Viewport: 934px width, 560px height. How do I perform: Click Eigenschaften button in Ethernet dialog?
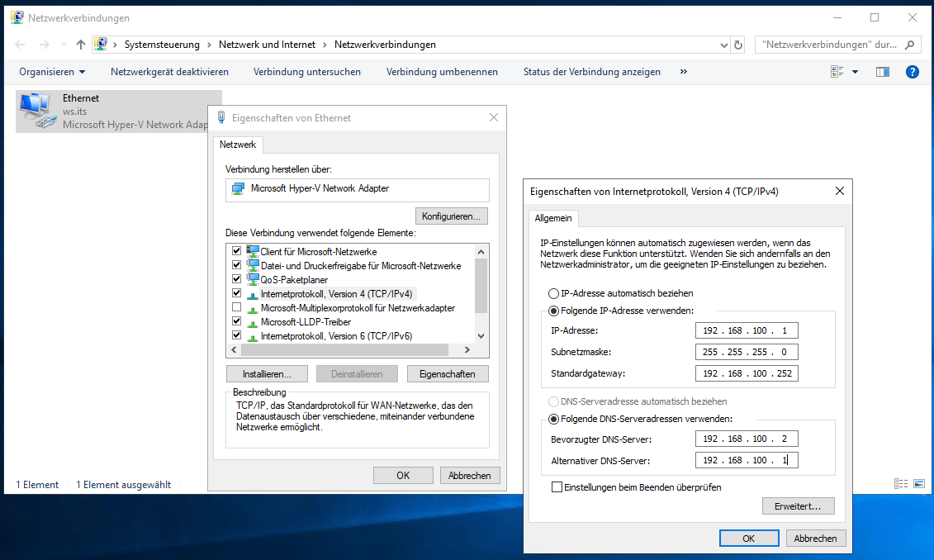(x=448, y=374)
